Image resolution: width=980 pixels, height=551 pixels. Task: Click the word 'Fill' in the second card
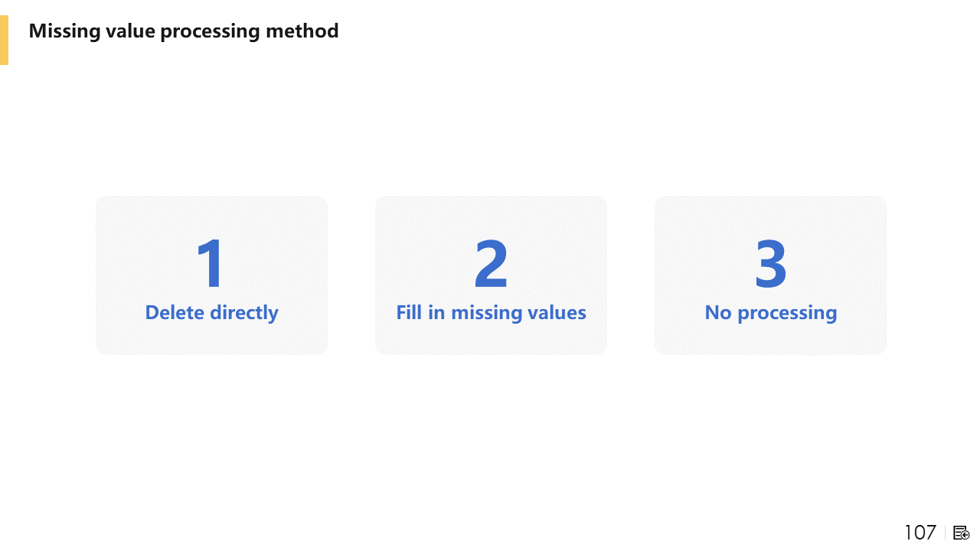(409, 313)
